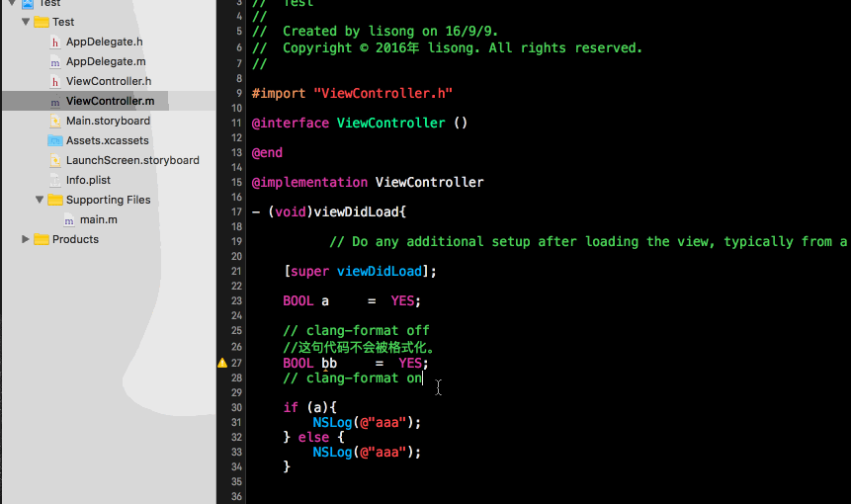Click the Test project blueprint icon
Viewport: 851px width, 504px height.
click(28, 3)
